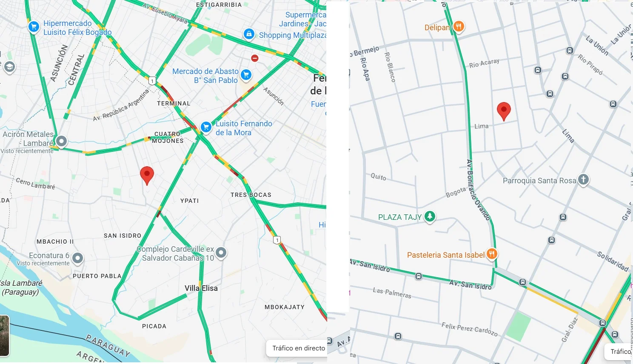633x364 pixels.
Task: Select the red pin above Lima street
Action: [x=504, y=111]
